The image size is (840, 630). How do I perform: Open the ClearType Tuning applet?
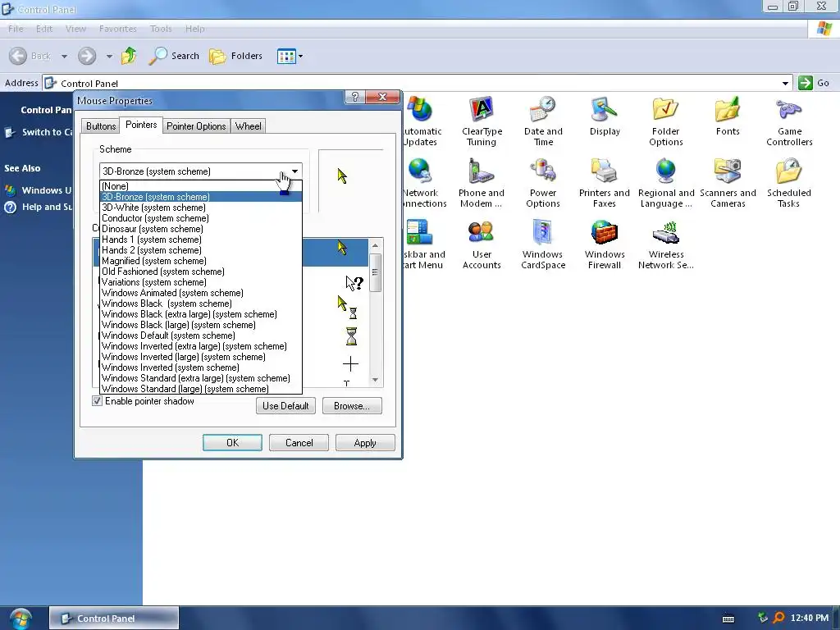coord(482,121)
